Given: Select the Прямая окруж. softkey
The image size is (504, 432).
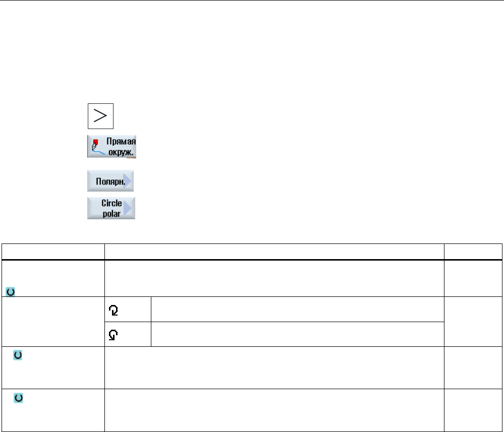Looking at the screenshot, I should tap(111, 147).
